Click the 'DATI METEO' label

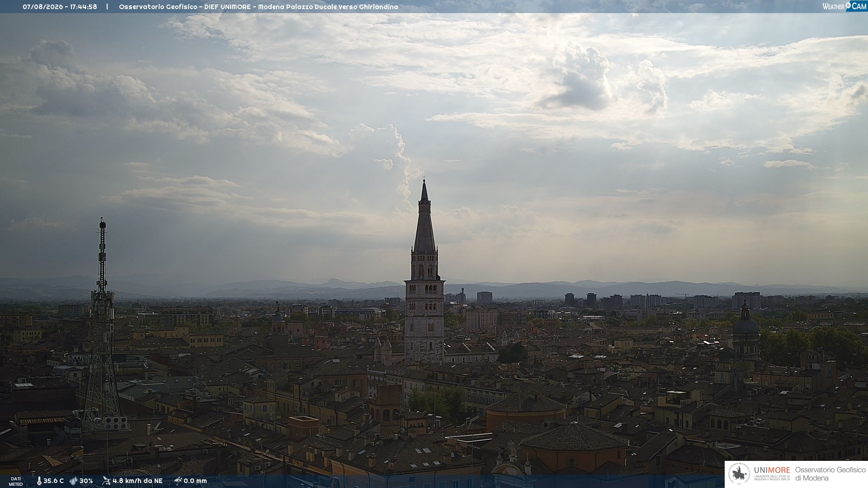point(16,481)
